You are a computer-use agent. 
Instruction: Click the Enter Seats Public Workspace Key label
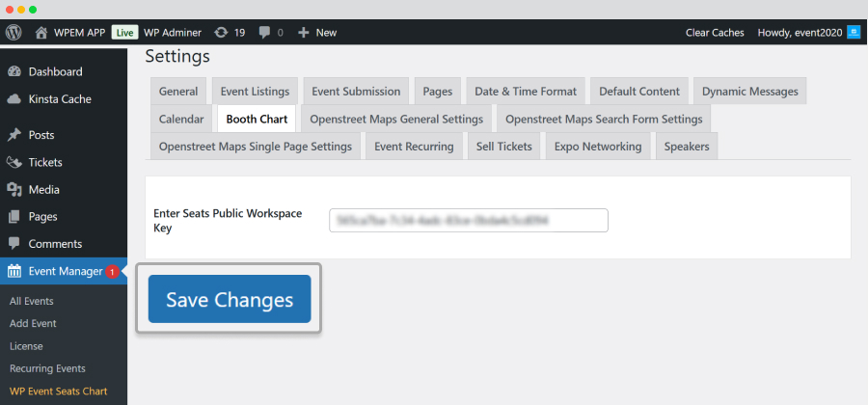tap(228, 221)
